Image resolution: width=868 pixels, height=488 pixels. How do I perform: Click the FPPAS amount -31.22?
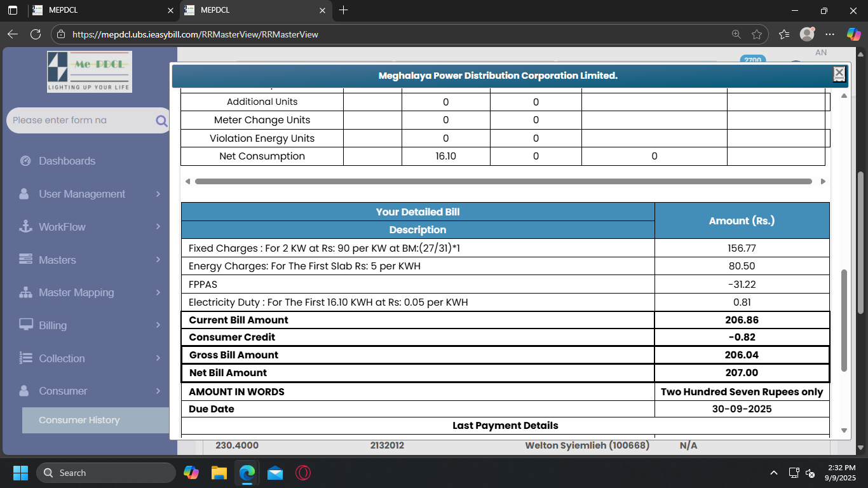742,285
